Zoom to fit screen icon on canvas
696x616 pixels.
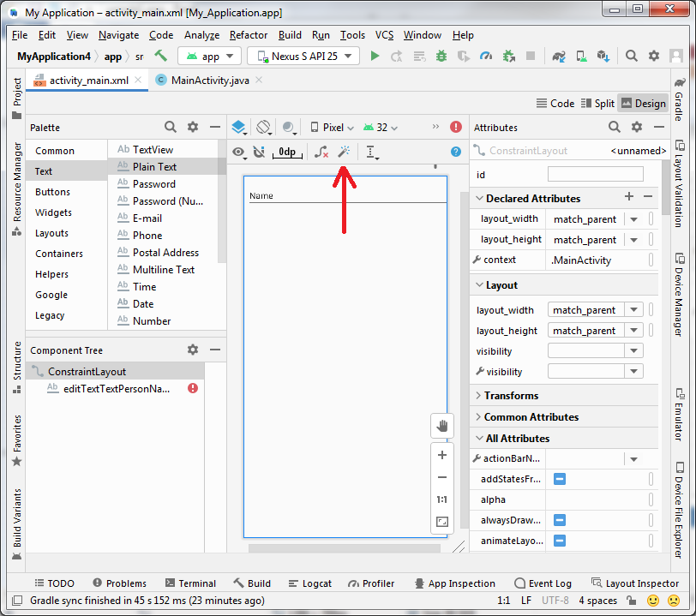coord(442,522)
